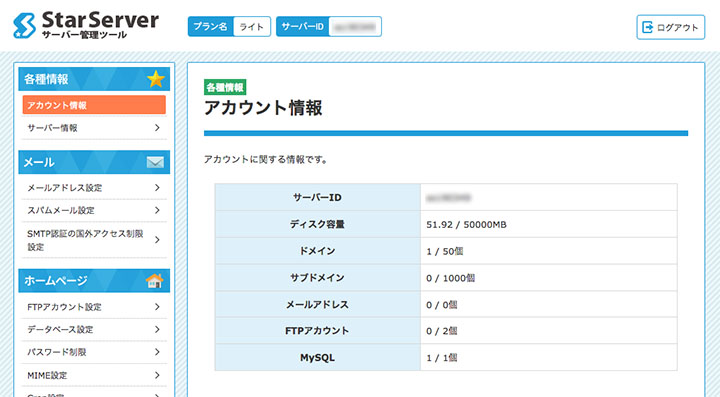Viewport: 720px width, 397px height.
Task: Click the 各種情報 sidebar section header
Action: pos(94,79)
